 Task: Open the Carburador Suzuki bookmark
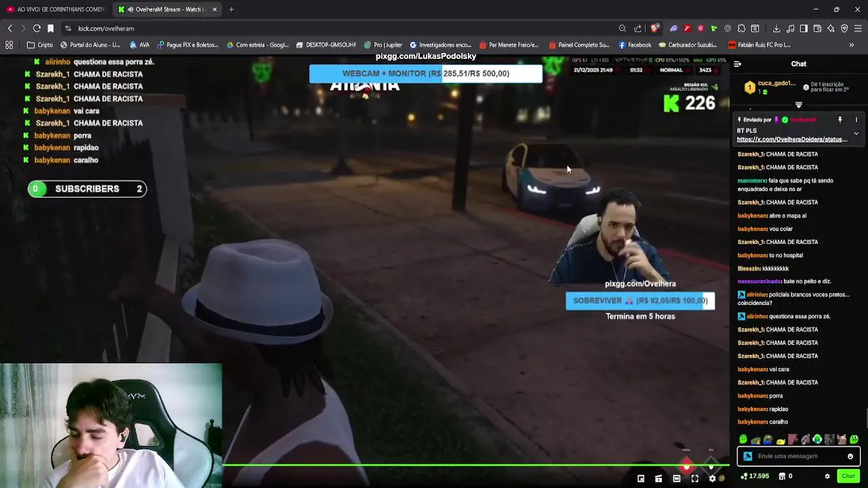(x=688, y=45)
